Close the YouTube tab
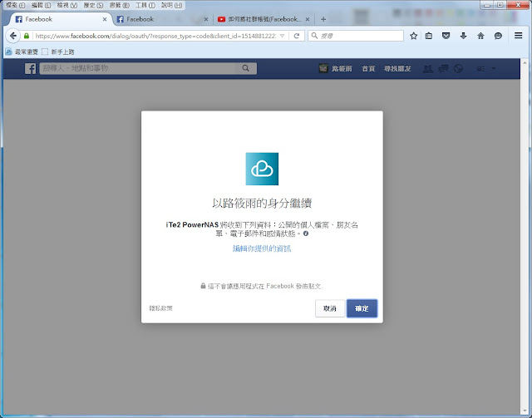 click(x=308, y=19)
